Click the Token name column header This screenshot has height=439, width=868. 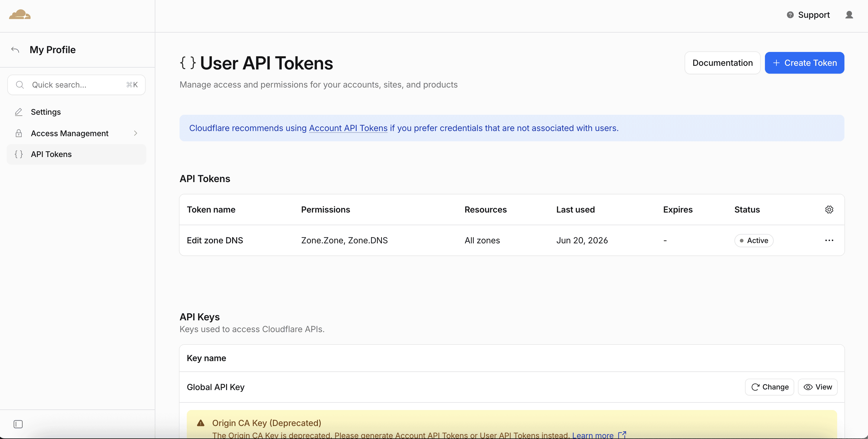[x=211, y=210]
